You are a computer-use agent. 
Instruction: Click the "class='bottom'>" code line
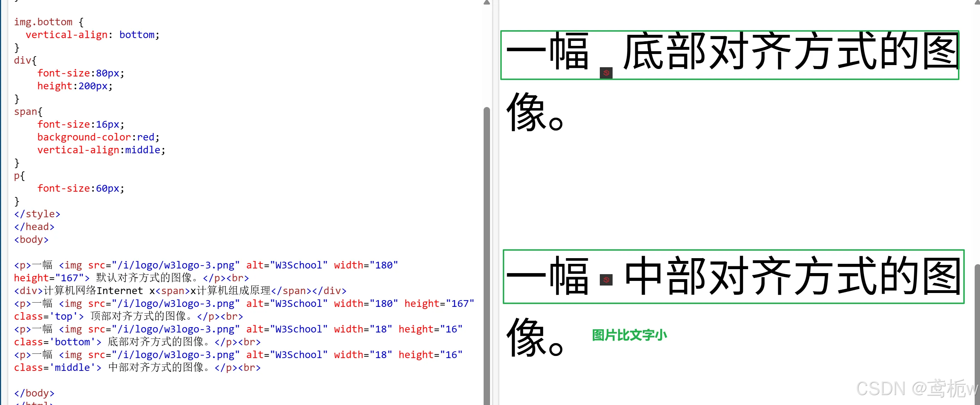tap(138, 342)
